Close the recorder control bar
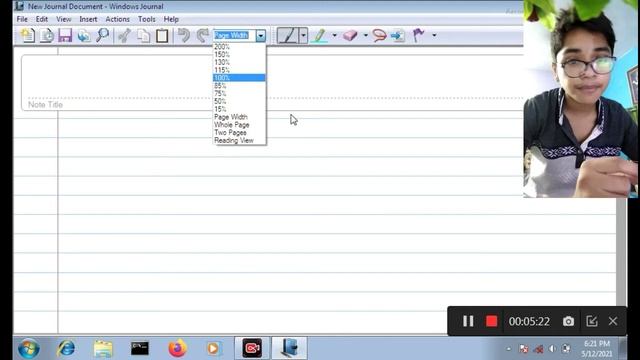640x360 pixels. (x=613, y=321)
